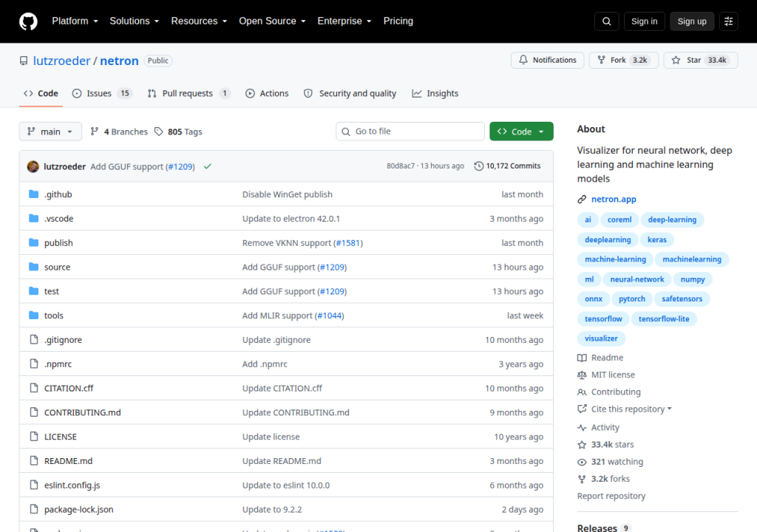Open the #1044 link in tools row
Viewport: 757px width, 532px height.
(329, 316)
